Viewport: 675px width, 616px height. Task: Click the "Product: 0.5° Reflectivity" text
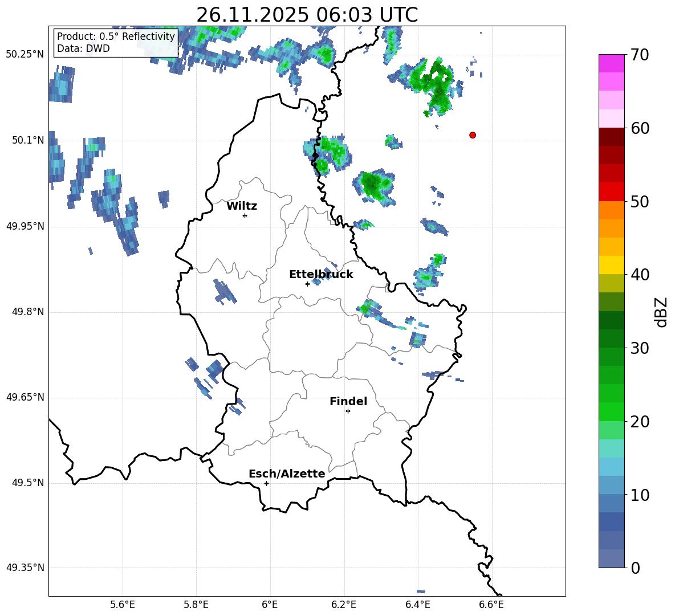[116, 36]
